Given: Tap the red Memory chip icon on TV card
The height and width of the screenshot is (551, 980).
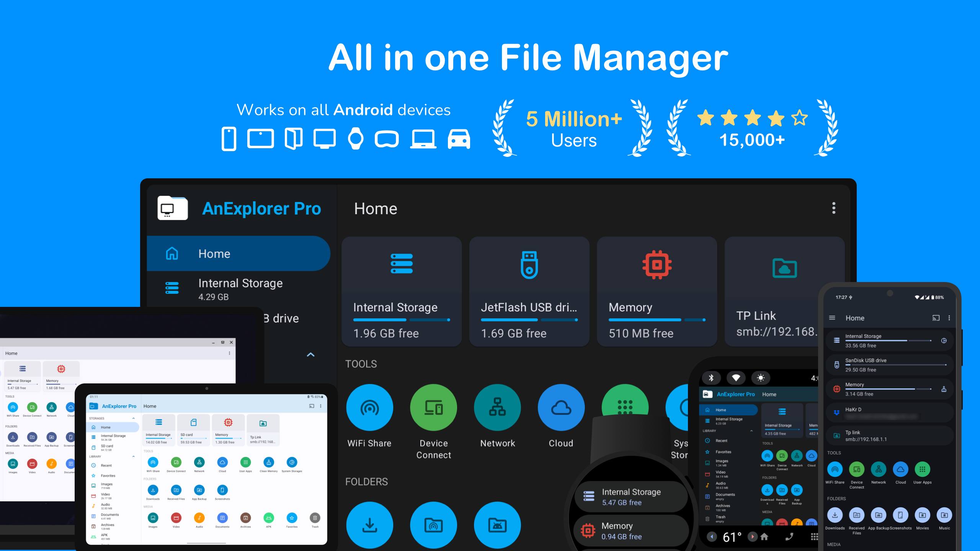Looking at the screenshot, I should pos(657,264).
